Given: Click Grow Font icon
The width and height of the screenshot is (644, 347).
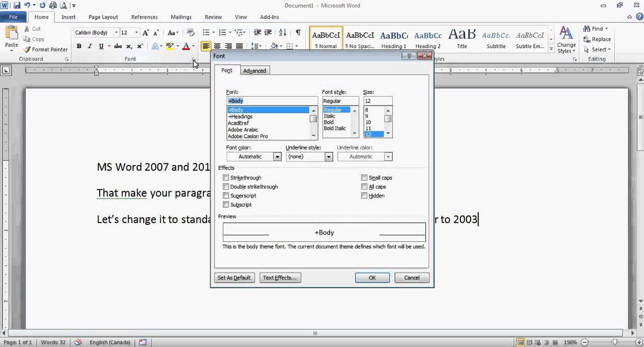Looking at the screenshot, I should point(145,33).
